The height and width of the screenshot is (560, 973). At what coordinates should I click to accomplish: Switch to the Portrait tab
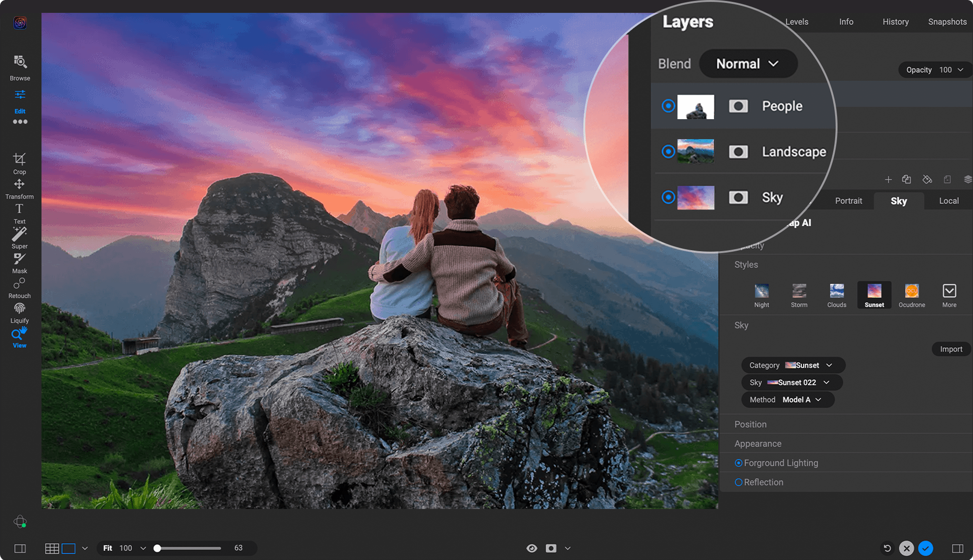pos(849,201)
